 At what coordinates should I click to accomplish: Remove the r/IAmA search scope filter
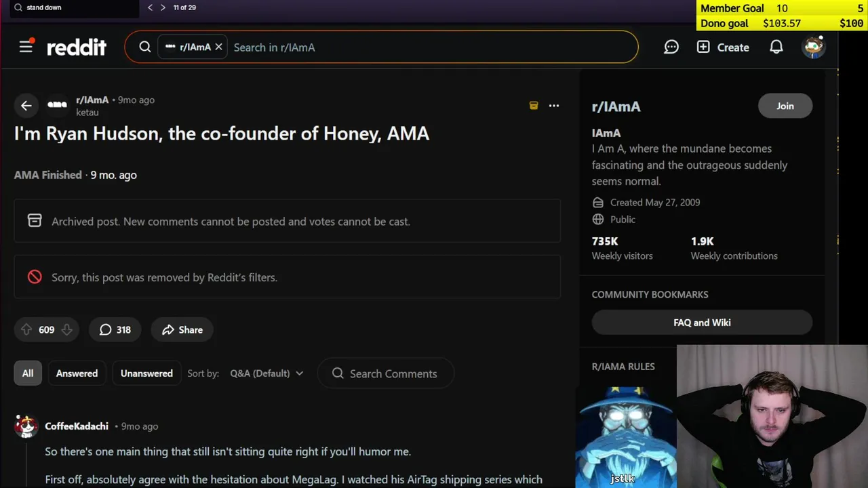click(x=218, y=47)
